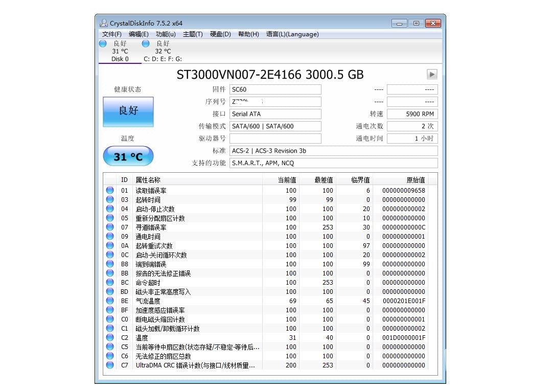The height and width of the screenshot is (392, 552).
Task: Click the power-on count field 2 次
Action: pyautogui.click(x=412, y=126)
